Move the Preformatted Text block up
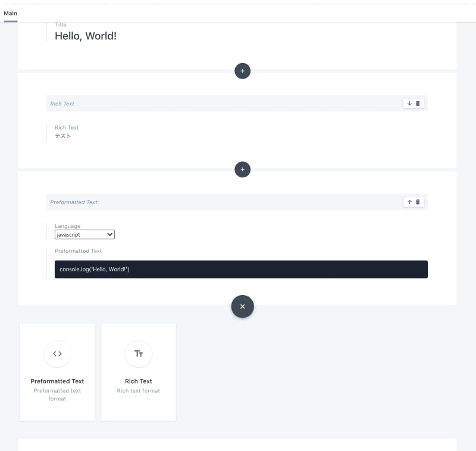This screenshot has width=476, height=451. pyautogui.click(x=409, y=202)
